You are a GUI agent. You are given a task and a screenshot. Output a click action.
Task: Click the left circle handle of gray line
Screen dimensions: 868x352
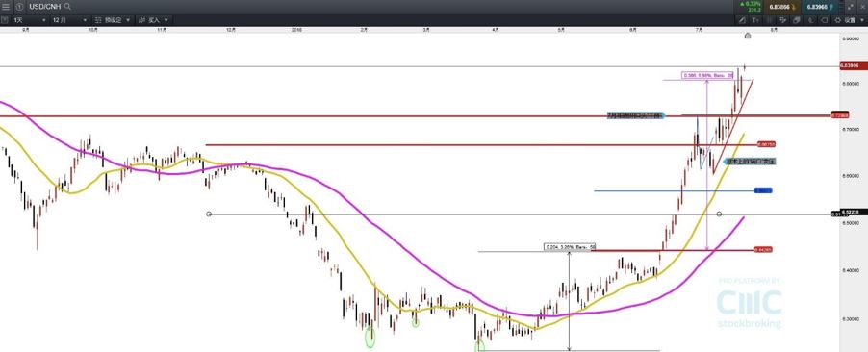tap(209, 214)
